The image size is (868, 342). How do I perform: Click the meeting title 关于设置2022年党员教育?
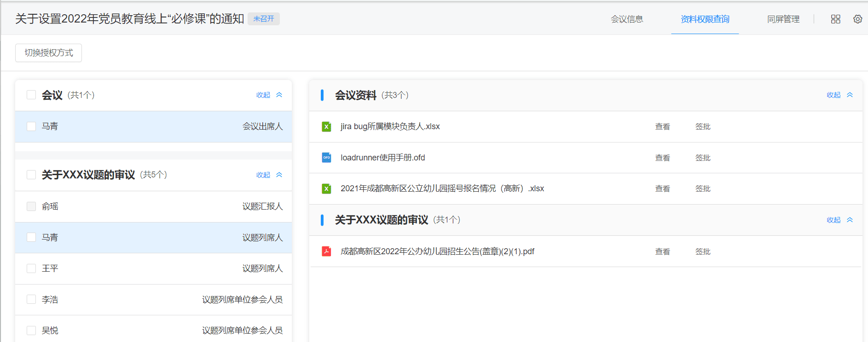pyautogui.click(x=130, y=19)
